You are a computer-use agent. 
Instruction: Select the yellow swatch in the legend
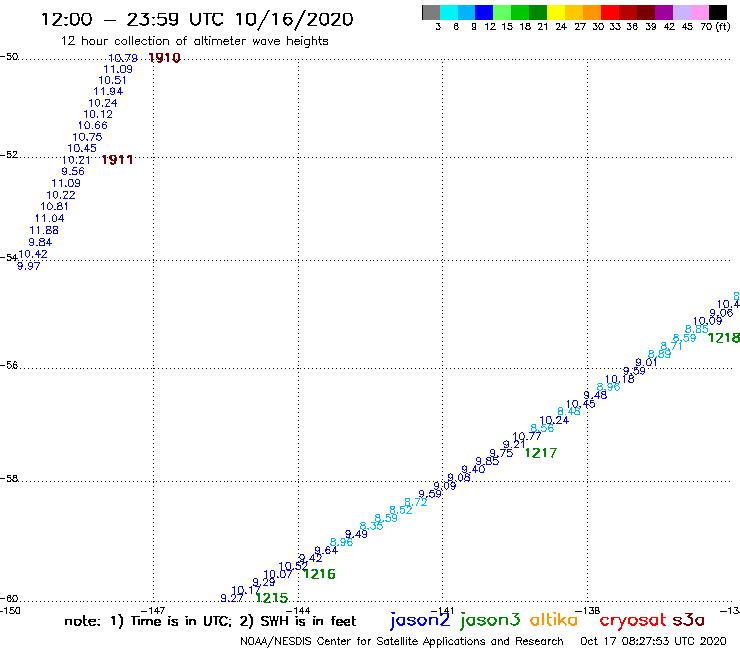(556, 12)
